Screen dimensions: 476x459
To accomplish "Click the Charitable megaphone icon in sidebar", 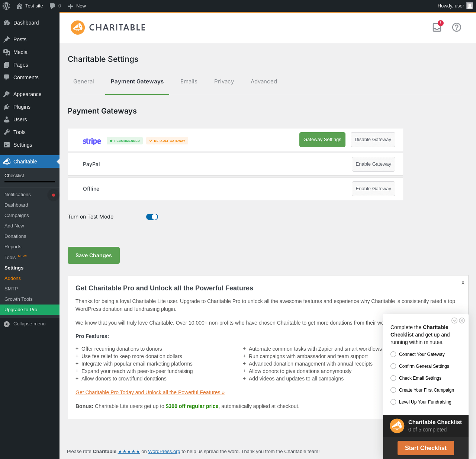I will 7,162.
